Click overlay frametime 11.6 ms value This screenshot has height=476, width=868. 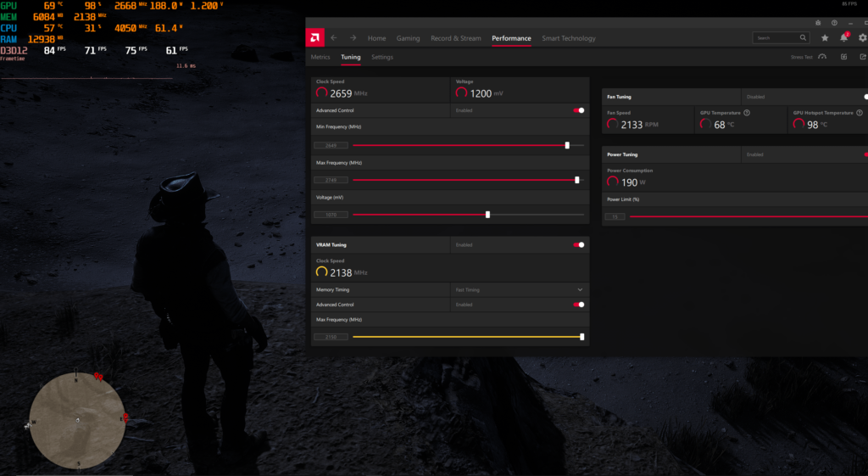(x=186, y=66)
